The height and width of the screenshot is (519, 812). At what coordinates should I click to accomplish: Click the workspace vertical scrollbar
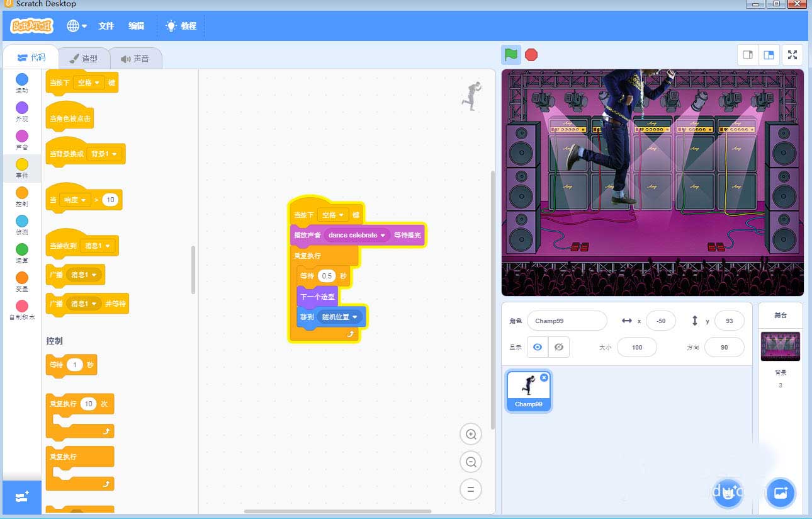click(x=493, y=300)
